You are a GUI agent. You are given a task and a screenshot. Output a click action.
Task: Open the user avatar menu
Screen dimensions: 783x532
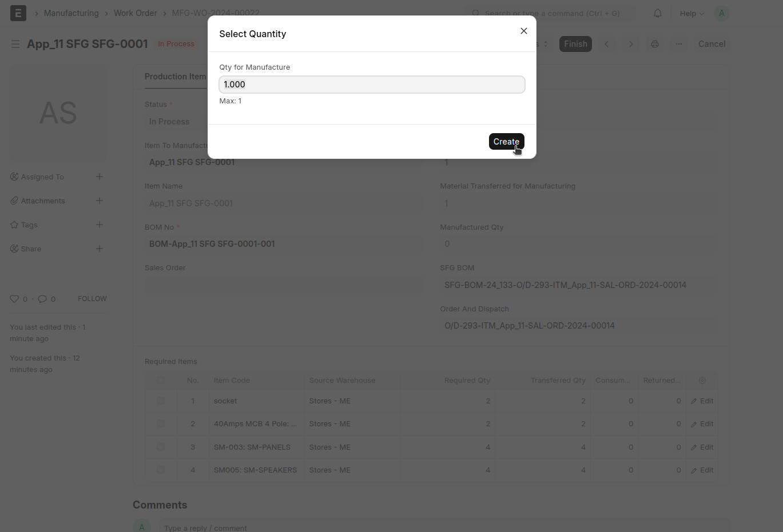tap(721, 13)
